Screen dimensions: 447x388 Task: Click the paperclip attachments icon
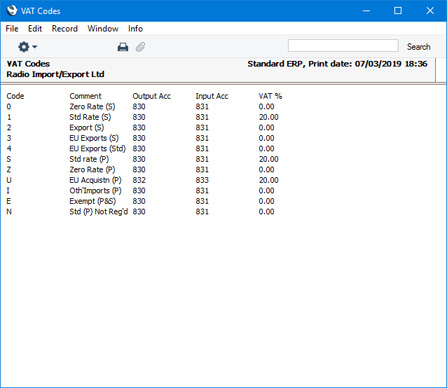[x=140, y=47]
